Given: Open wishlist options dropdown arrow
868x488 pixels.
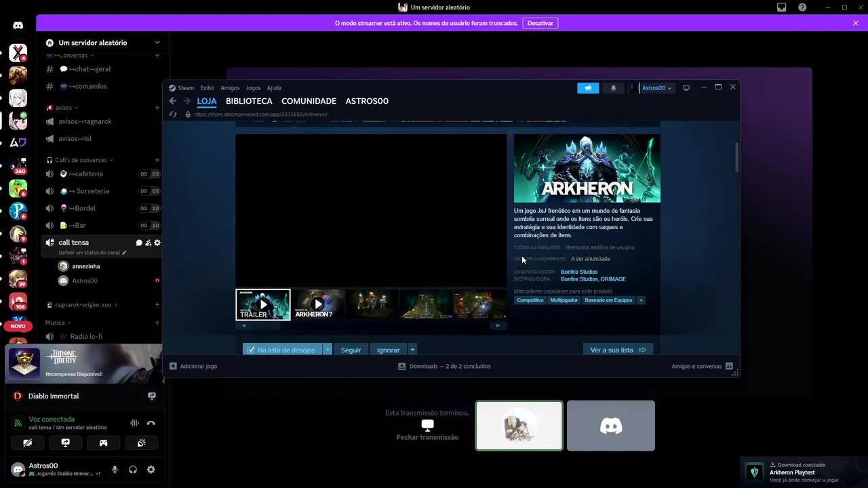Looking at the screenshot, I should [x=328, y=350].
